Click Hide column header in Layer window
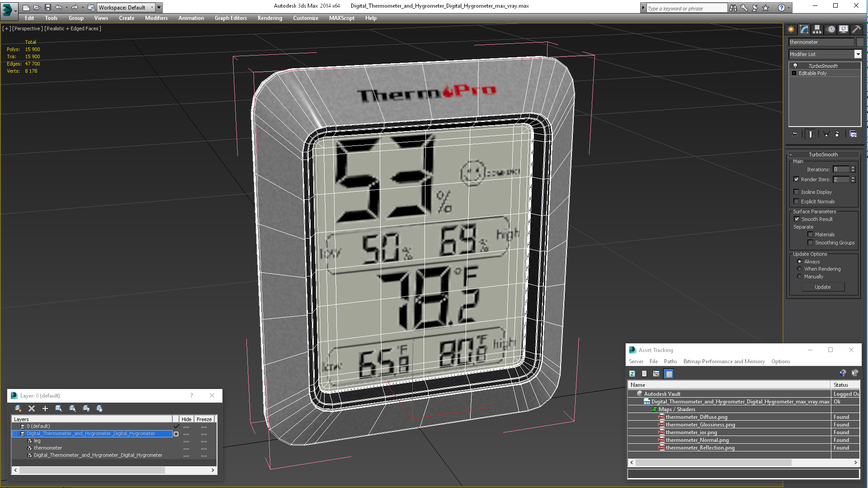The height and width of the screenshot is (488, 868). click(x=186, y=419)
